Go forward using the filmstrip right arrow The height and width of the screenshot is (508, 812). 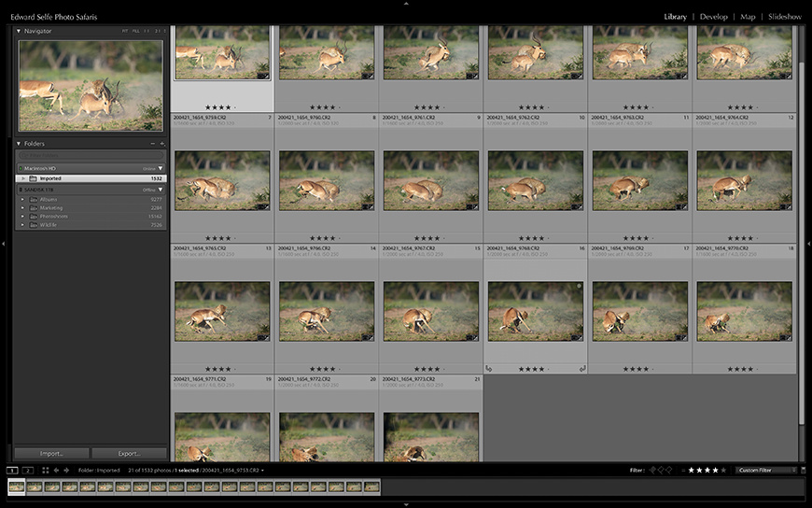(67, 470)
